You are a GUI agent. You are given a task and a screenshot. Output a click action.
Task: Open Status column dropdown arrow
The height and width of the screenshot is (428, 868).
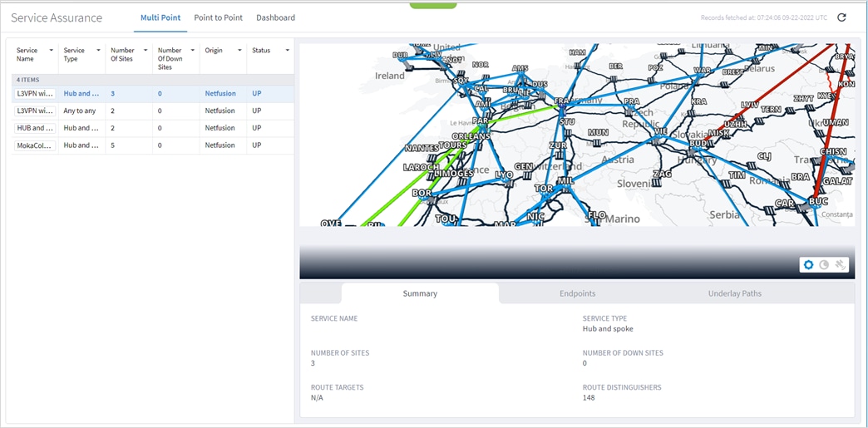(288, 51)
